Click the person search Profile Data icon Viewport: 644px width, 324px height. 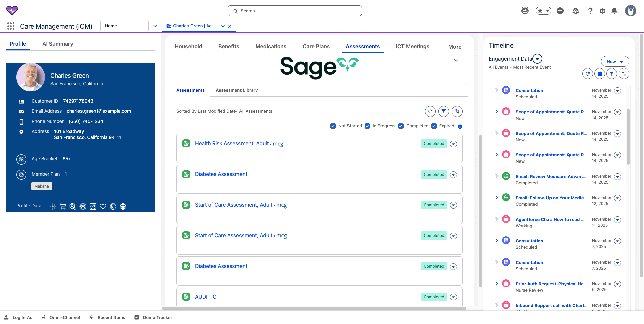tap(73, 206)
